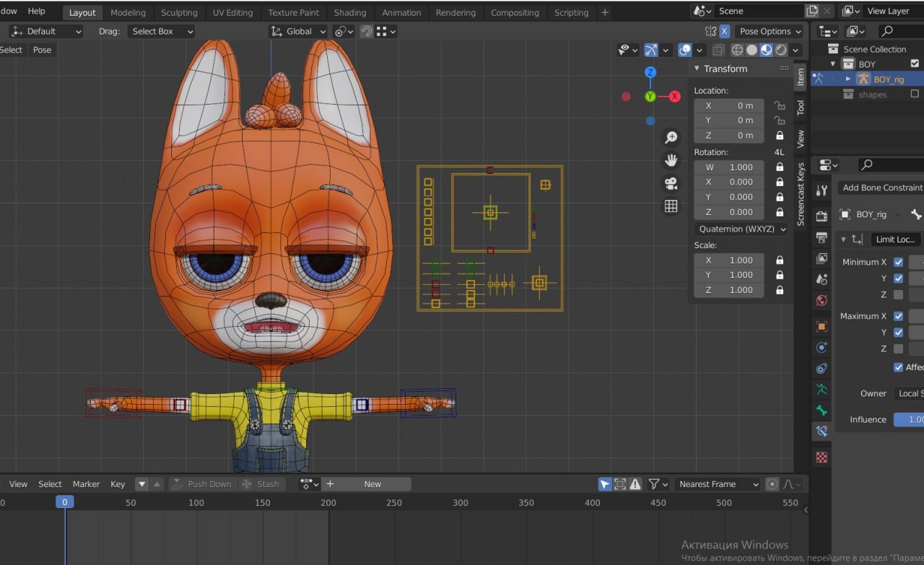Open the Output properties tab icon
The height and width of the screenshot is (565, 924).
click(821, 237)
